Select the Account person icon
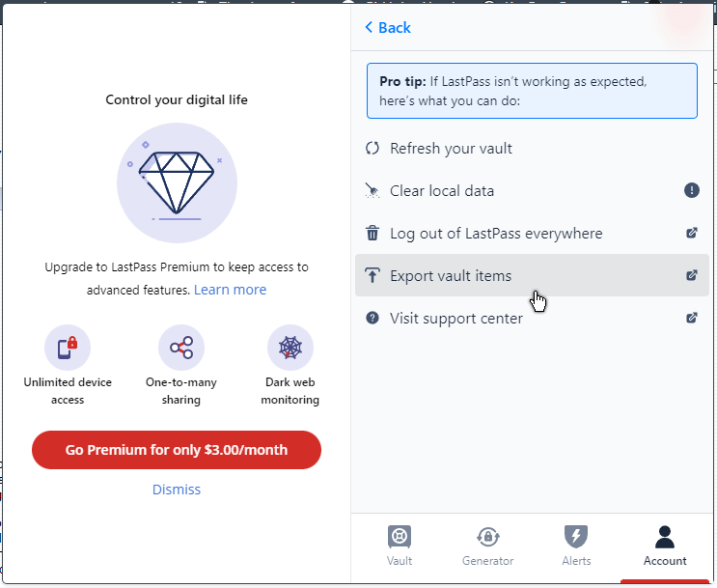 tap(665, 536)
